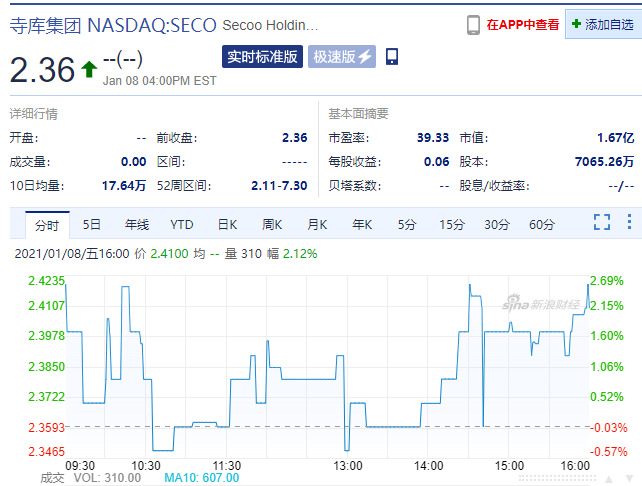The width and height of the screenshot is (642, 486).
Task: Click the 成交量 value 0.00
Action: coord(133,162)
